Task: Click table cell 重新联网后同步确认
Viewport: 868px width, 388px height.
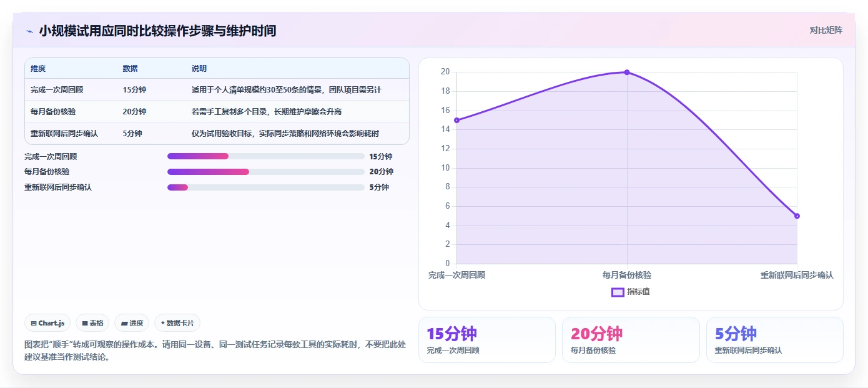Action: click(x=64, y=134)
